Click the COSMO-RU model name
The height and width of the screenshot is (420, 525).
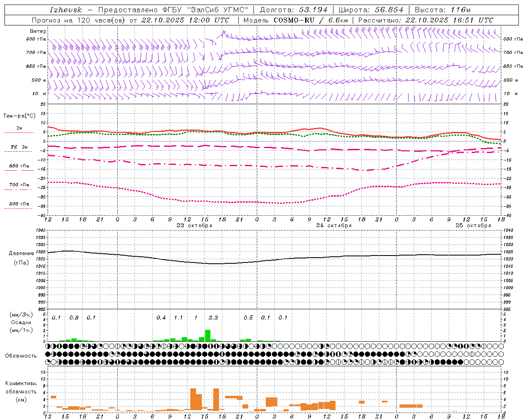point(294,20)
